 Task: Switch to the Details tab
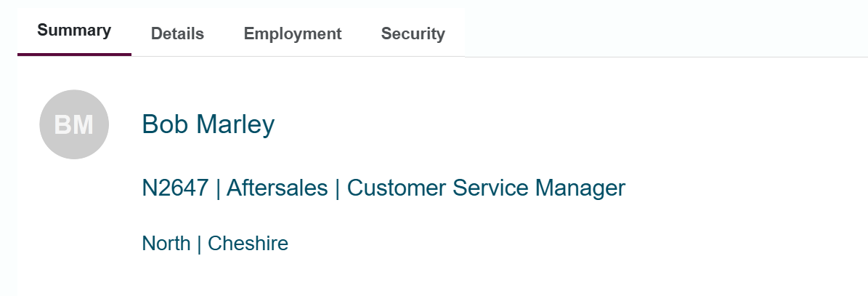click(x=178, y=33)
